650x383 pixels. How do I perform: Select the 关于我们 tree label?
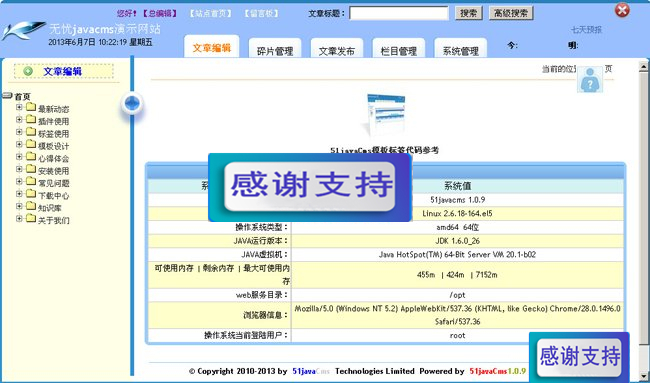pyautogui.click(x=53, y=220)
